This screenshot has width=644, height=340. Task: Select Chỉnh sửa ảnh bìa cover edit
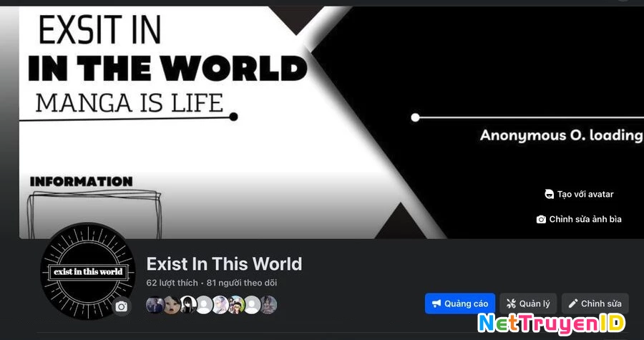(x=579, y=219)
